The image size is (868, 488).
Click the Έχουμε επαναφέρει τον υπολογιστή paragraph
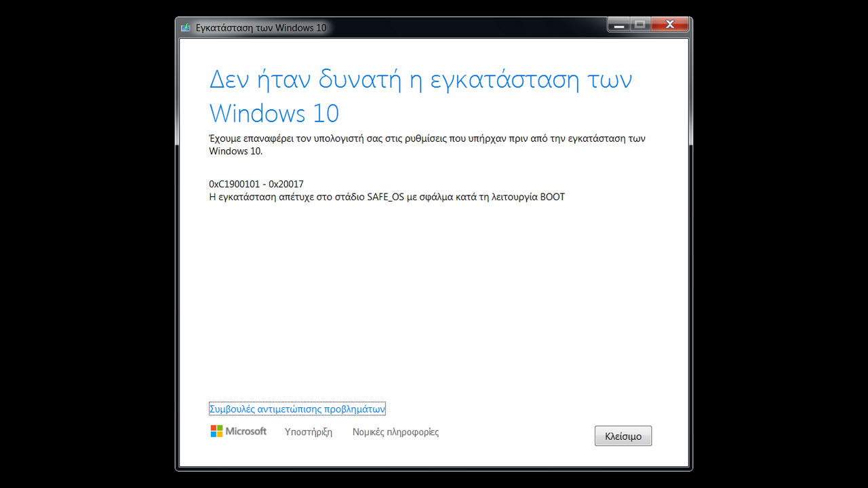[x=427, y=145]
